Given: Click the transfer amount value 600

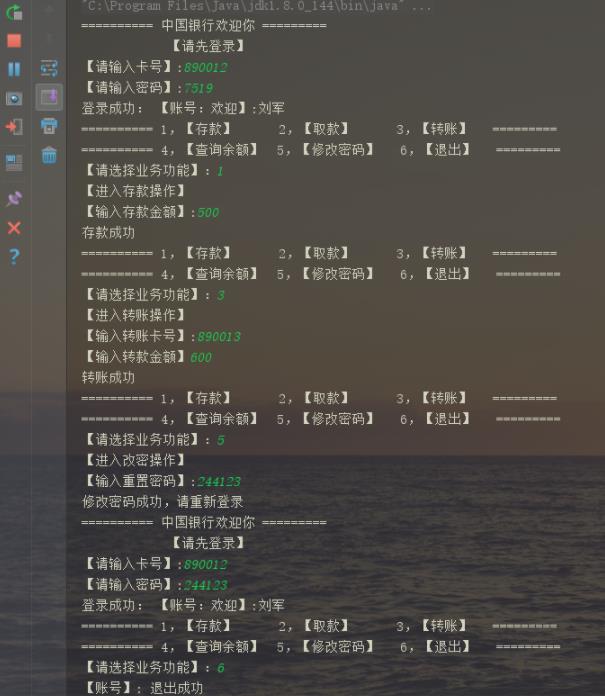Looking at the screenshot, I should (x=201, y=357).
